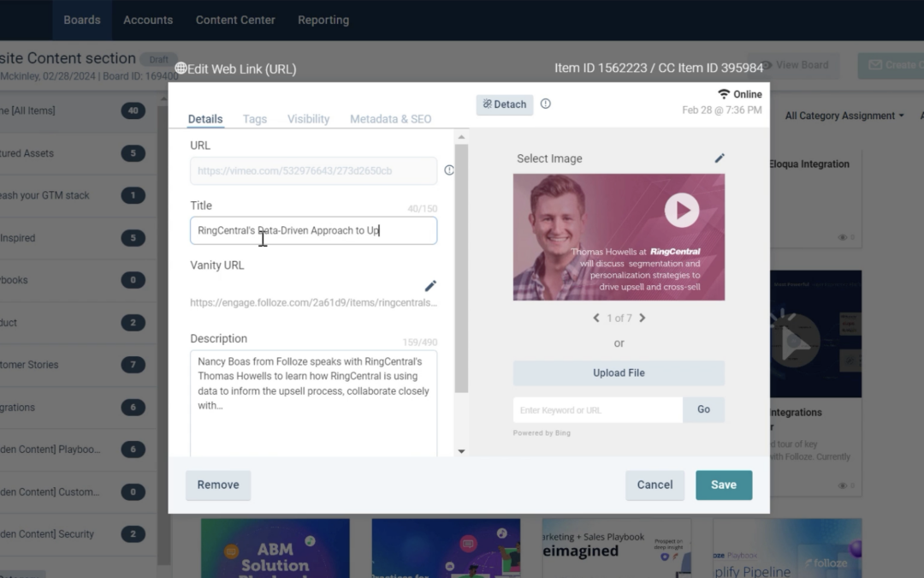Click the Powered by Bing label
This screenshot has height=578, width=924.
[x=542, y=433]
